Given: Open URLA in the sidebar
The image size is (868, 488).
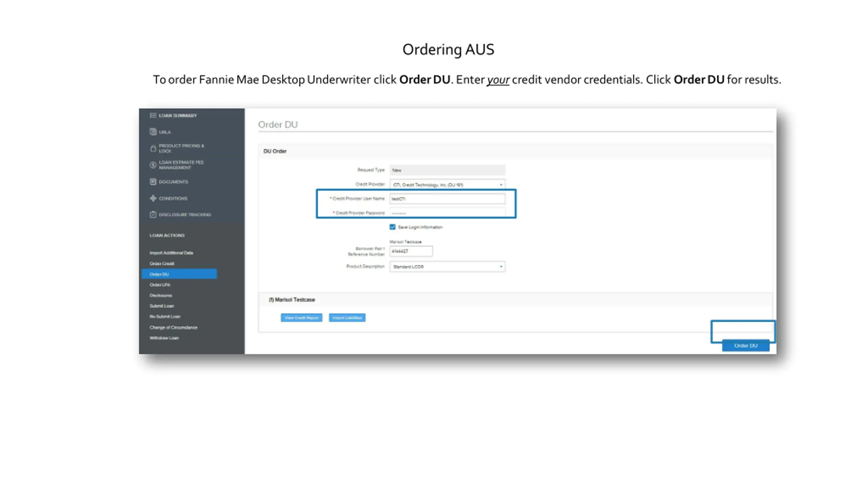Looking at the screenshot, I should coord(165,132).
